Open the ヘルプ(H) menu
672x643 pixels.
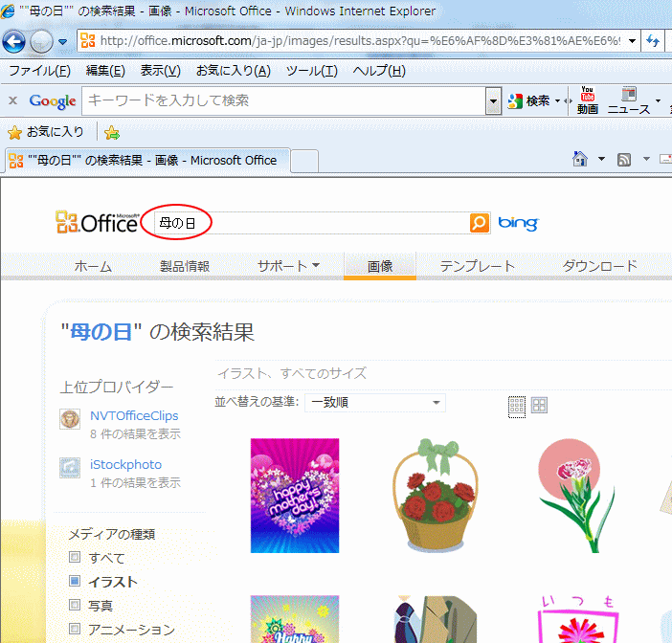tap(379, 71)
